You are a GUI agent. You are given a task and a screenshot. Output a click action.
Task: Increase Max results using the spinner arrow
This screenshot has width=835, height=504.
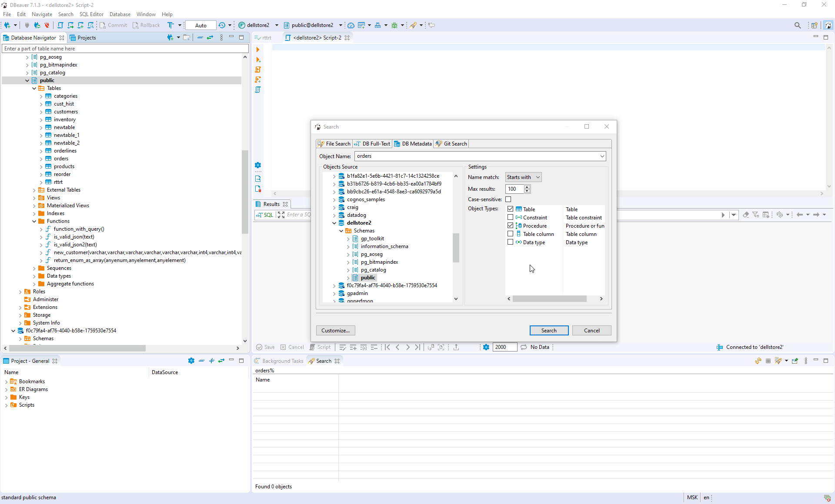tap(527, 187)
